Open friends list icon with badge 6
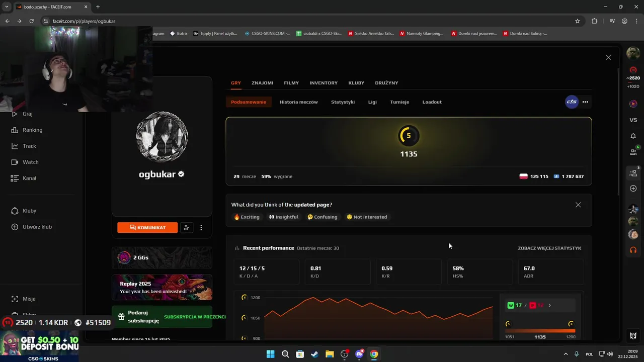The image size is (644, 362). pyautogui.click(x=634, y=151)
